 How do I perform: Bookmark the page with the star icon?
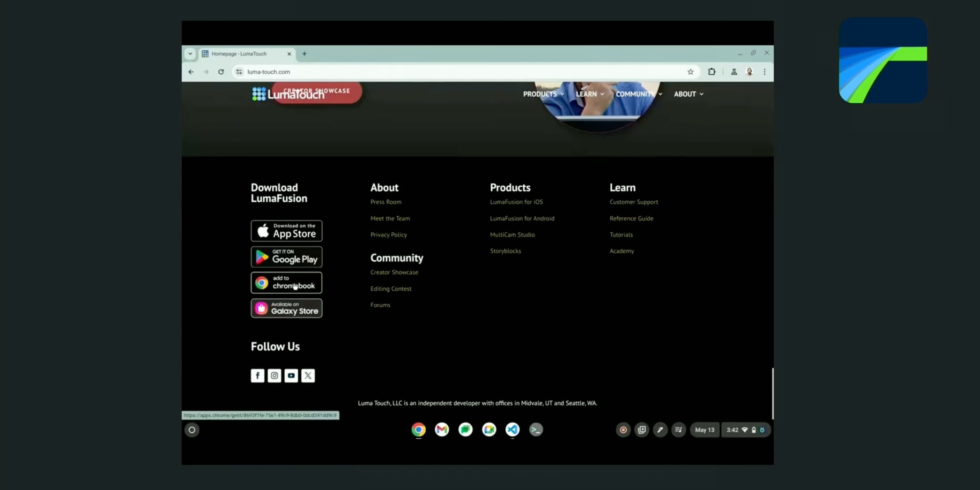coord(690,72)
